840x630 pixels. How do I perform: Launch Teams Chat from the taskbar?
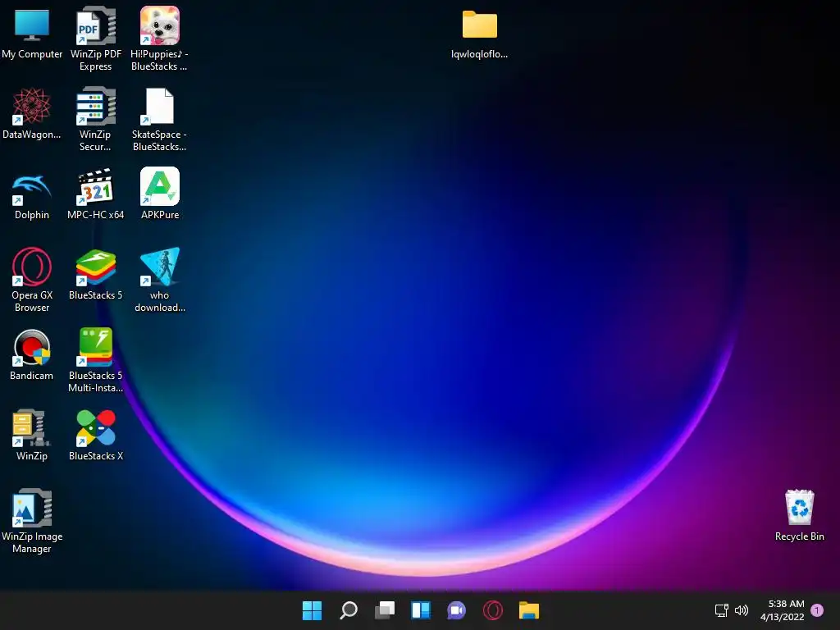[456, 610]
